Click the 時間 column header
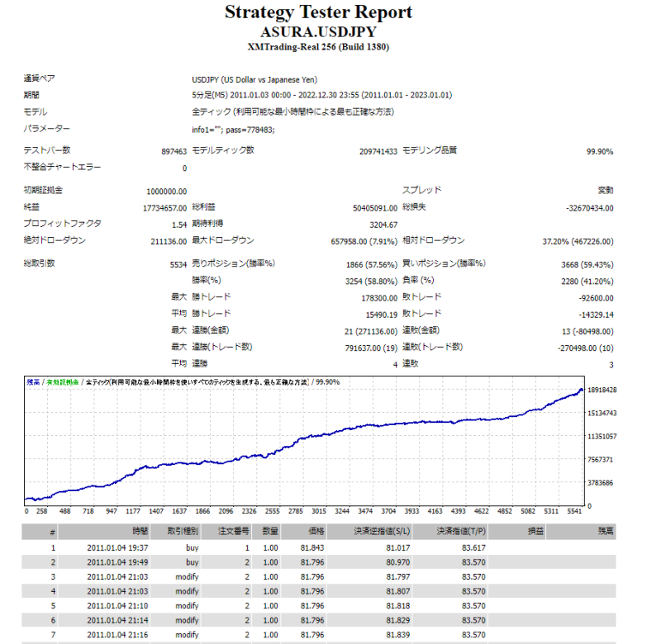This screenshot has height=644, width=661. [x=140, y=532]
